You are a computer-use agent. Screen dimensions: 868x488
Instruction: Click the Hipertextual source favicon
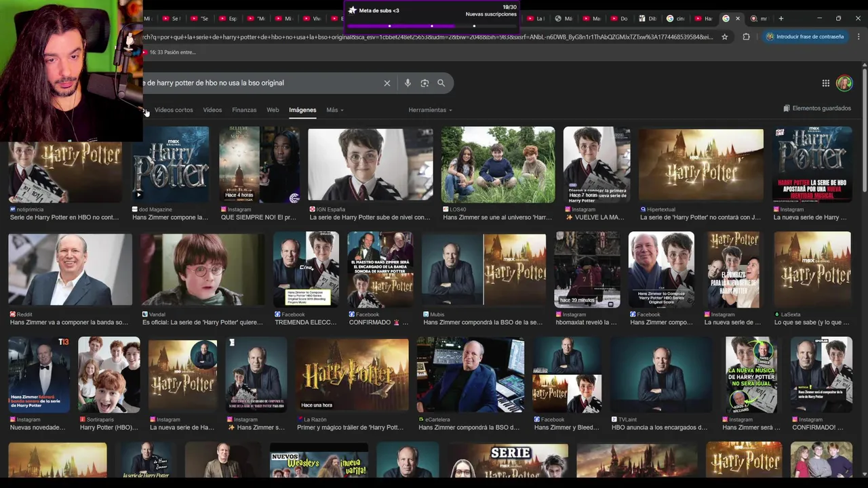tap(643, 209)
